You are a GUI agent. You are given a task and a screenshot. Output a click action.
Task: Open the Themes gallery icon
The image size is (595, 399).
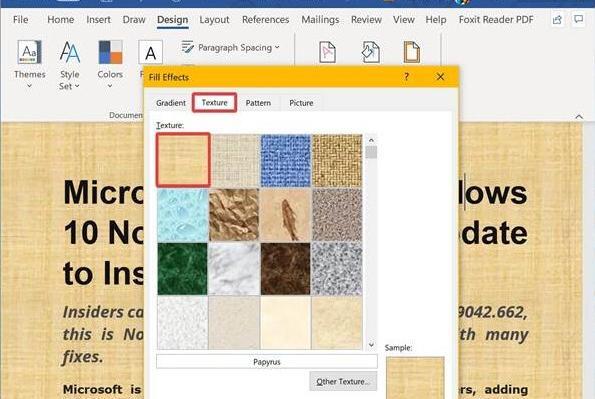(29, 52)
